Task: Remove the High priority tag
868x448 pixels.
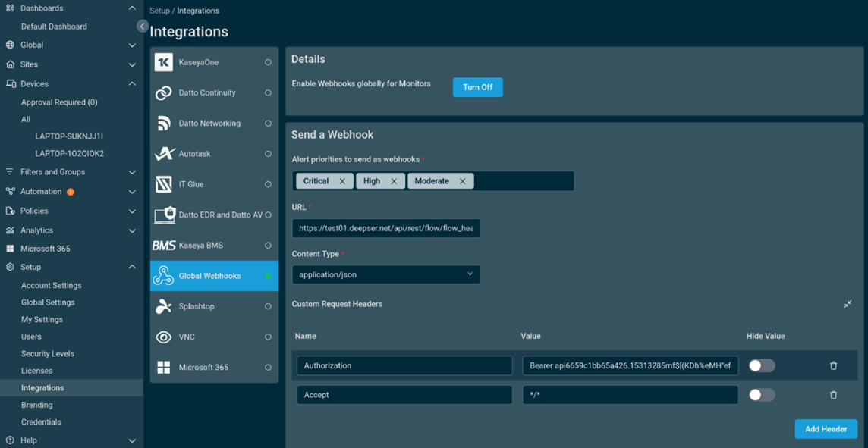Action: coord(394,181)
